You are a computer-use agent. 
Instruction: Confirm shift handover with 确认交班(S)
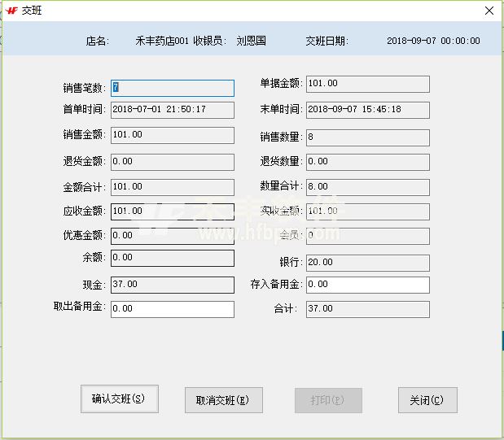(119, 399)
